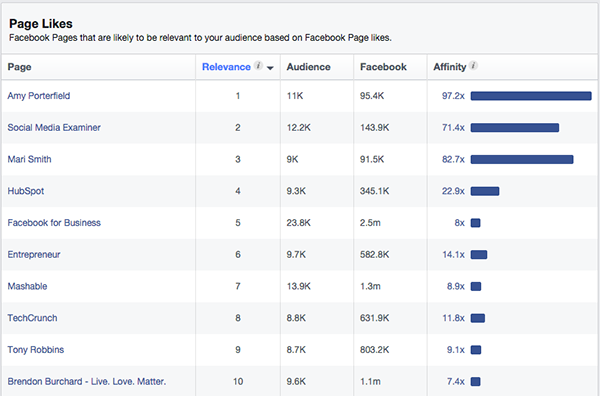Open the Facebook for Business page link
The image size is (600, 396).
(x=54, y=223)
